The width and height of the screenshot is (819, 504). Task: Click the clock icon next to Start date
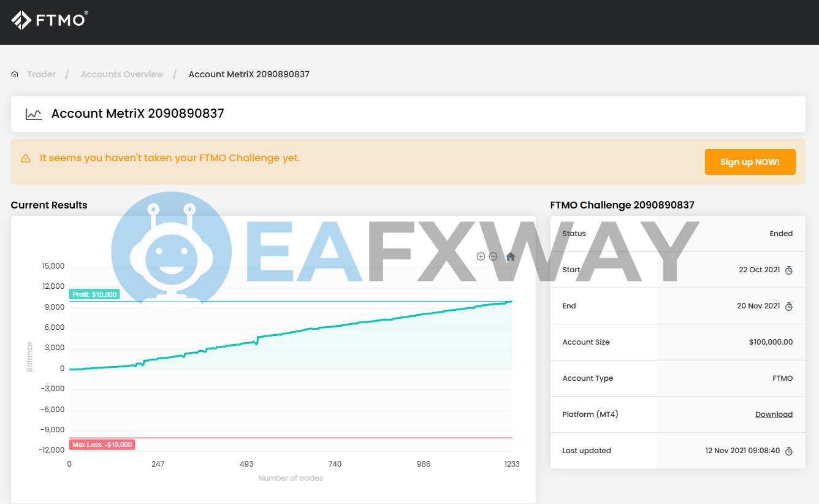pos(789,270)
